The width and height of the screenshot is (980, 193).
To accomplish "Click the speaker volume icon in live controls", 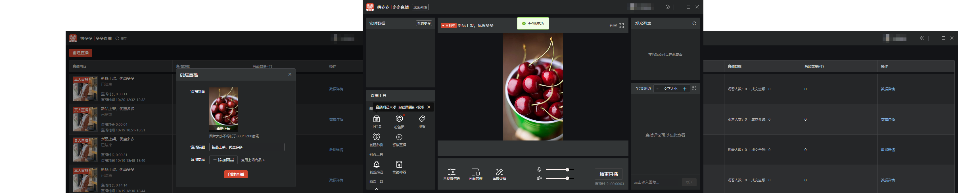I will coord(539,178).
